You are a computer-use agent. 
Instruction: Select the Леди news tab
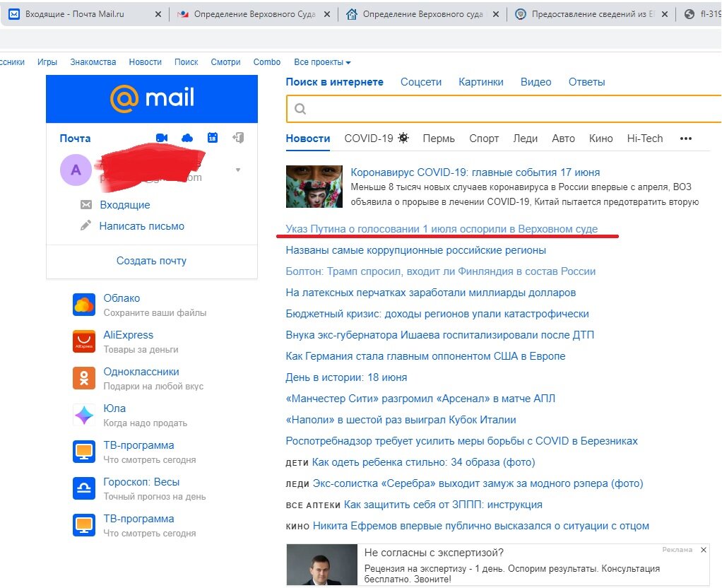pos(526,139)
